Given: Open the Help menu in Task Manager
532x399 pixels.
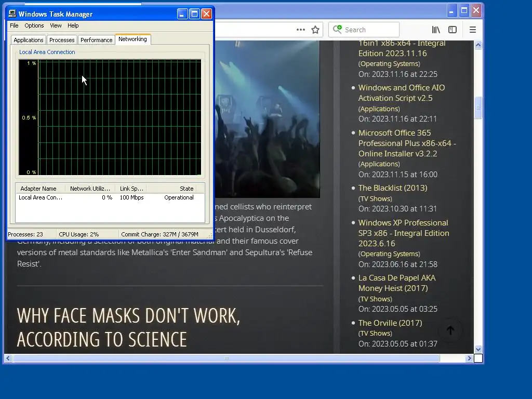Looking at the screenshot, I should [x=73, y=25].
